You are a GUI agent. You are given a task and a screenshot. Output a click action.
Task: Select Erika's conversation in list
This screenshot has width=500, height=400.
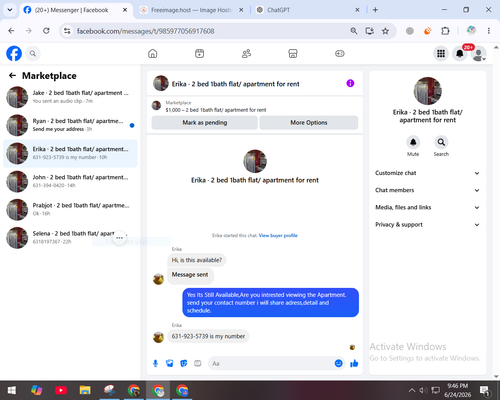click(x=70, y=153)
